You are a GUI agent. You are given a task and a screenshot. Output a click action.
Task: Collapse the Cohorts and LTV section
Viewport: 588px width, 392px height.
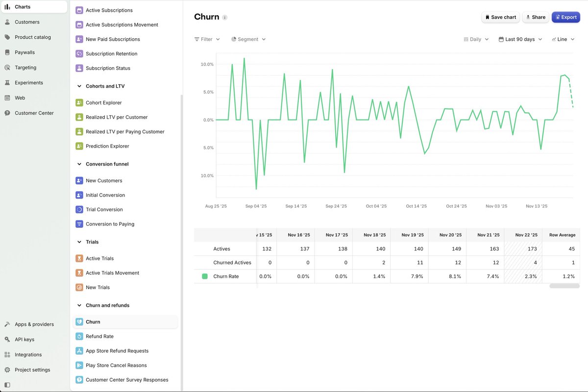[x=79, y=86]
